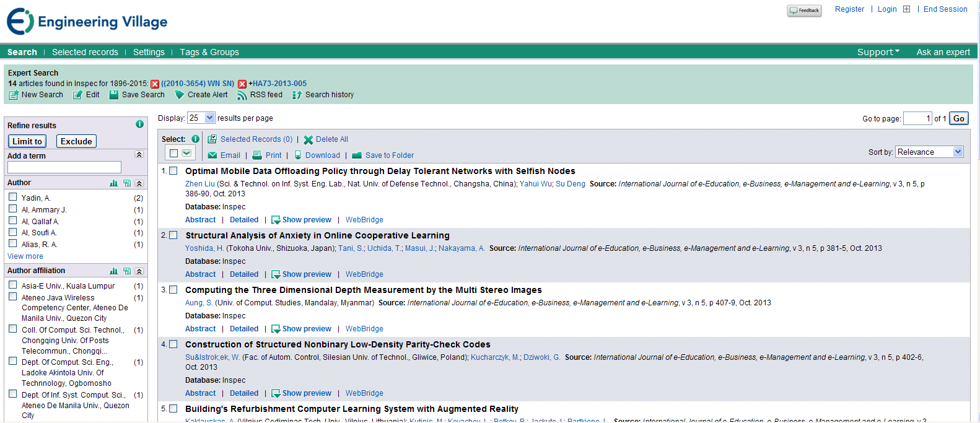Click the Refine results info icon

pyautogui.click(x=139, y=124)
